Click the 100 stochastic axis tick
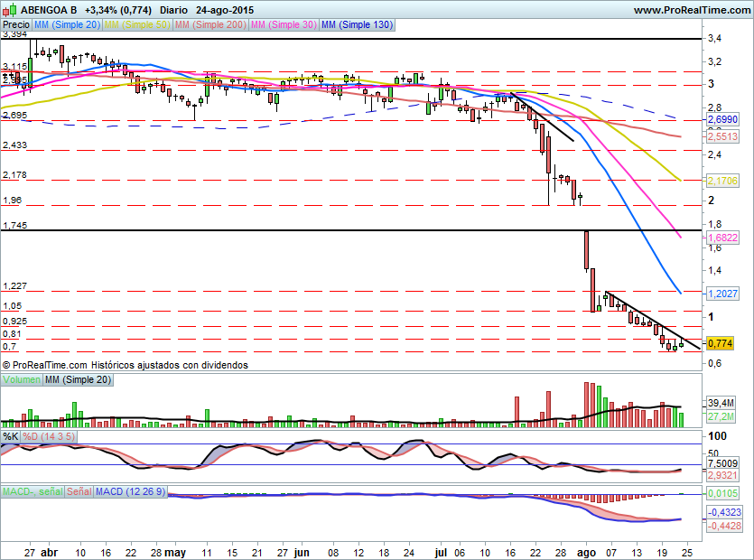 pyautogui.click(x=718, y=436)
